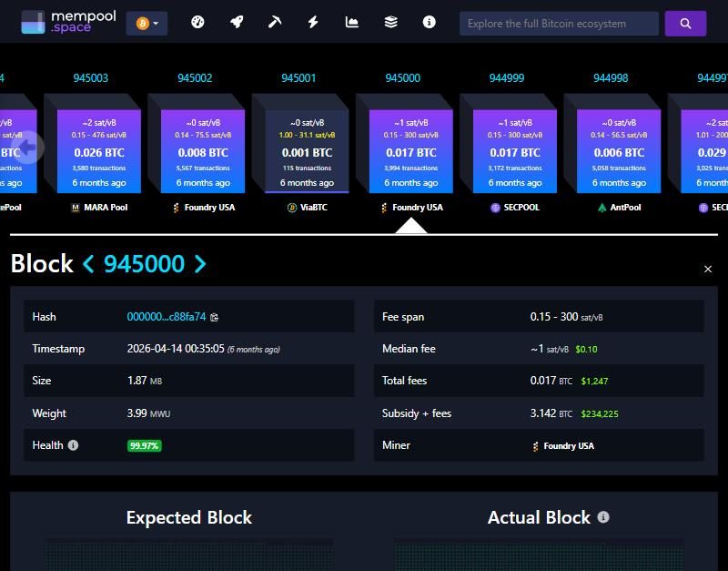Click the purple search magnifier button
The image size is (728, 571).
[x=686, y=24]
